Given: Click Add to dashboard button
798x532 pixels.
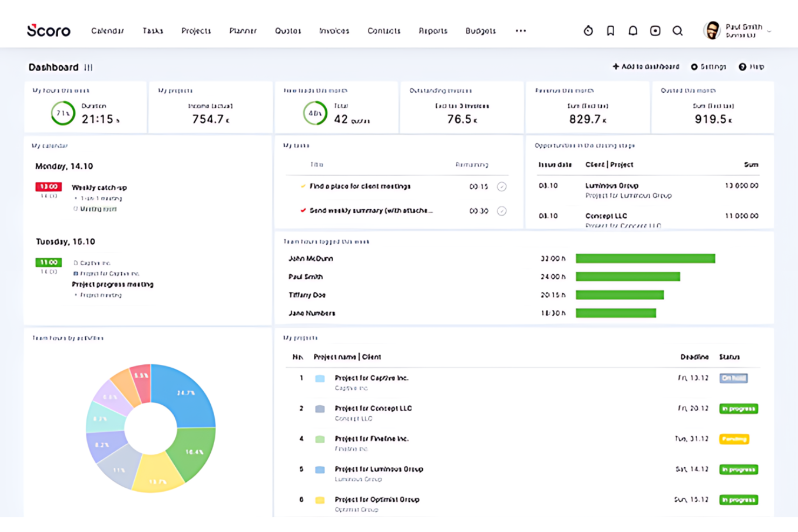Looking at the screenshot, I should click(646, 67).
